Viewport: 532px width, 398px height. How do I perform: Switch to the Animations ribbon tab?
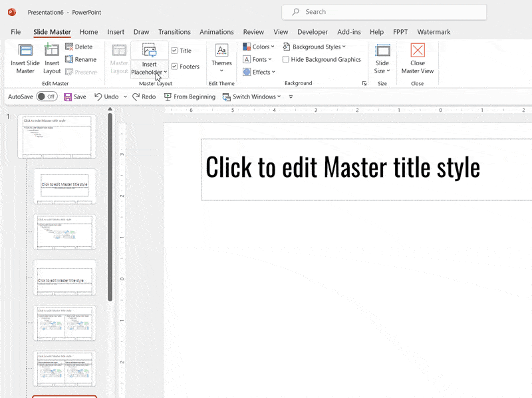click(x=216, y=31)
